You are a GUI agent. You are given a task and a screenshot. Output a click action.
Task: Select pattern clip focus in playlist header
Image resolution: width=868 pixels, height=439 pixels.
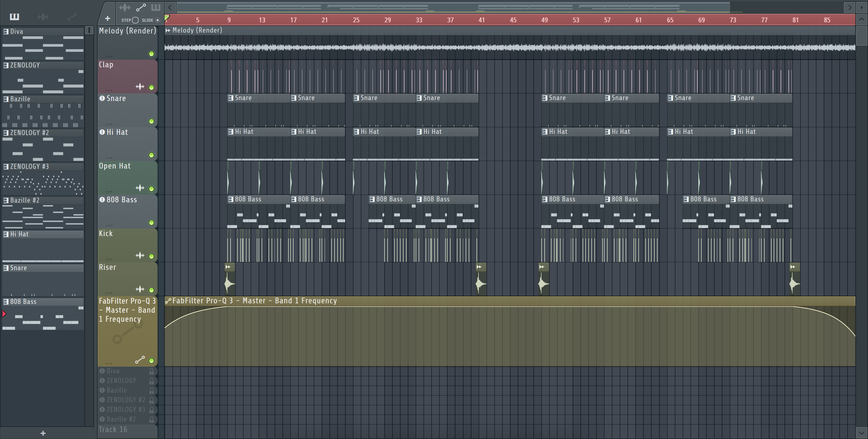(x=156, y=8)
